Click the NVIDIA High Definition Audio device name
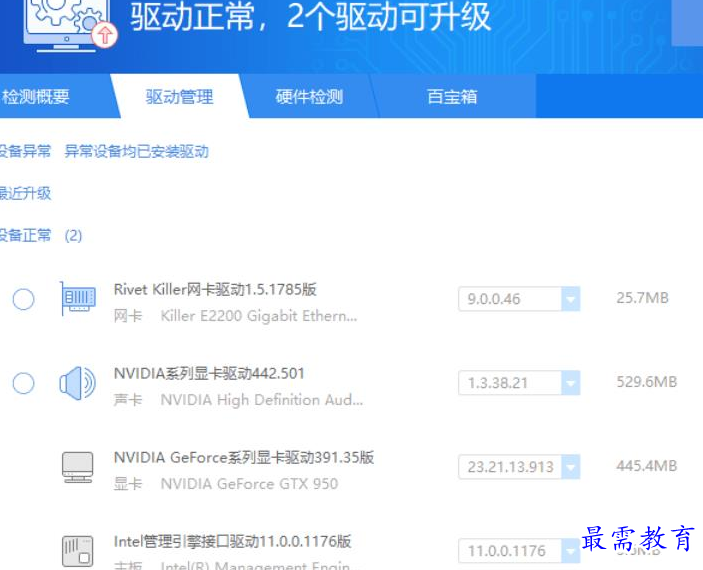Image resolution: width=703 pixels, height=570 pixels. pyautogui.click(x=262, y=400)
